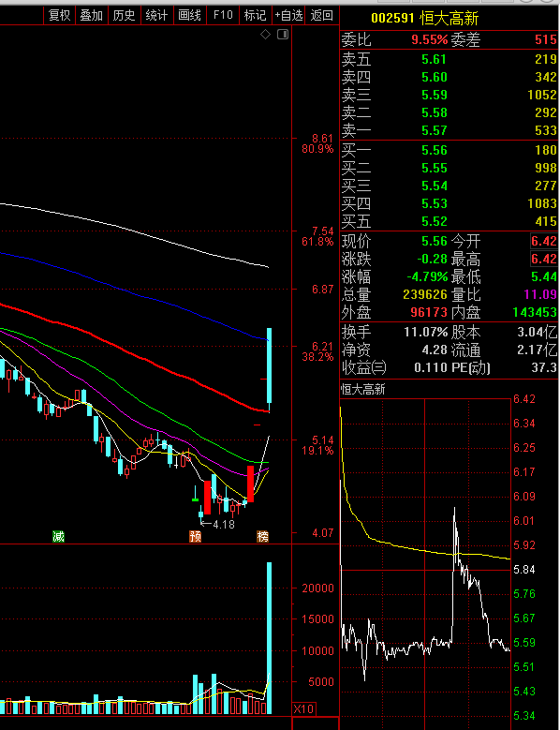Image resolution: width=560 pixels, height=730 pixels.
Task: Add stock via +自选 button
Action: click(288, 15)
